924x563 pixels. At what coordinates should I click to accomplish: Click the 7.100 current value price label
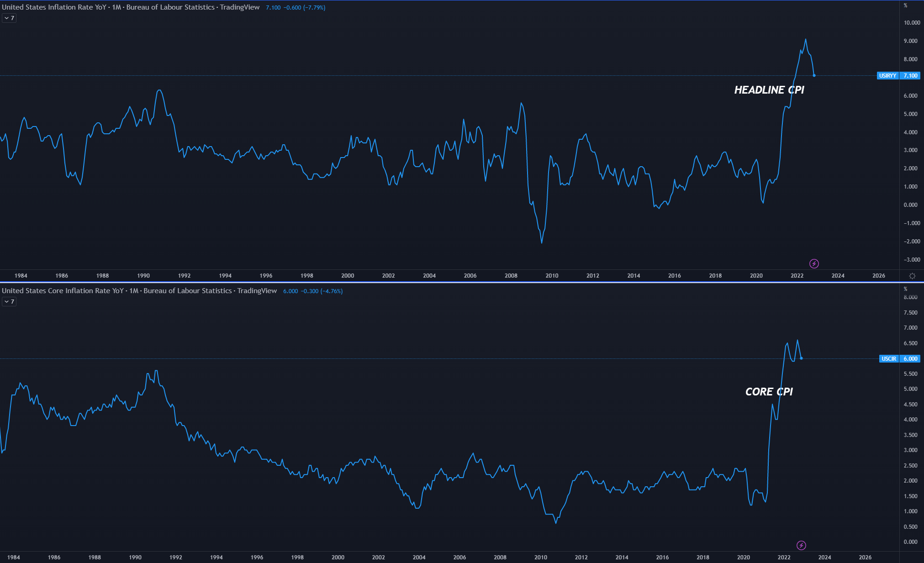(910, 76)
